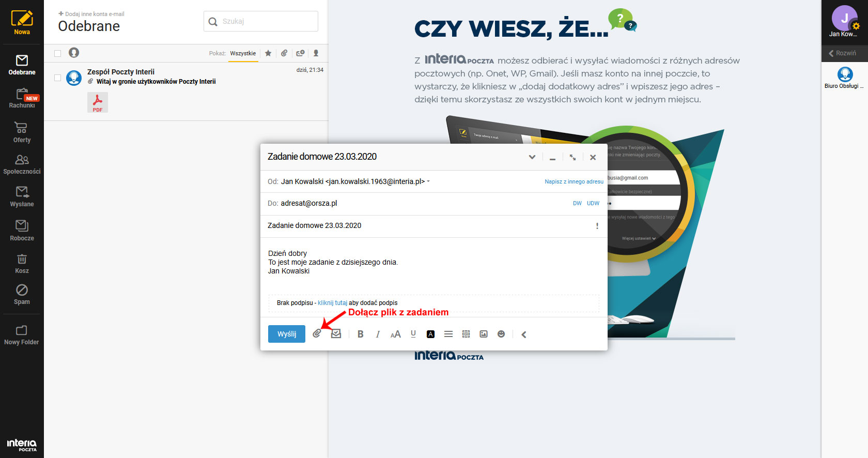This screenshot has height=458, width=868.
Task: Open the Rachunki section
Action: 22,98
